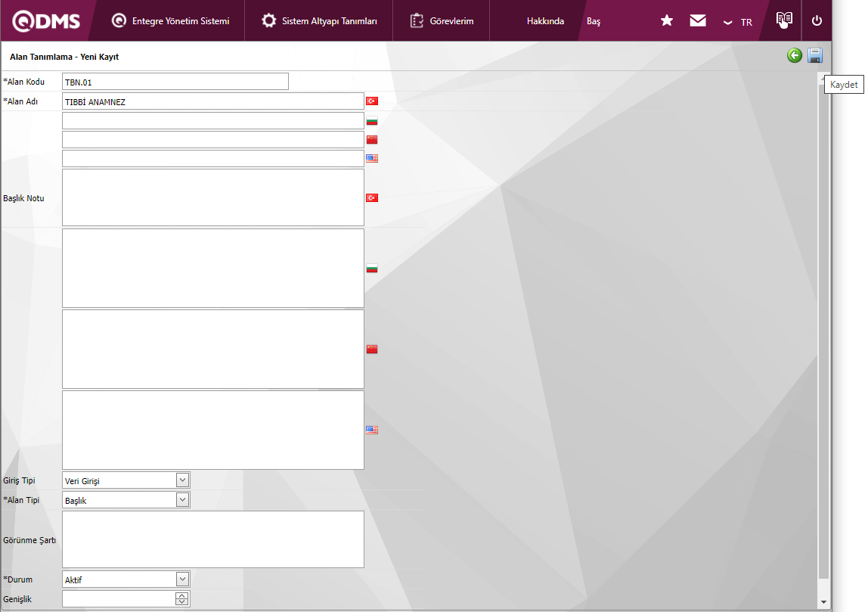Viewport: 868px width, 612px height.
Task: Click the green back arrow icon
Action: point(795,55)
